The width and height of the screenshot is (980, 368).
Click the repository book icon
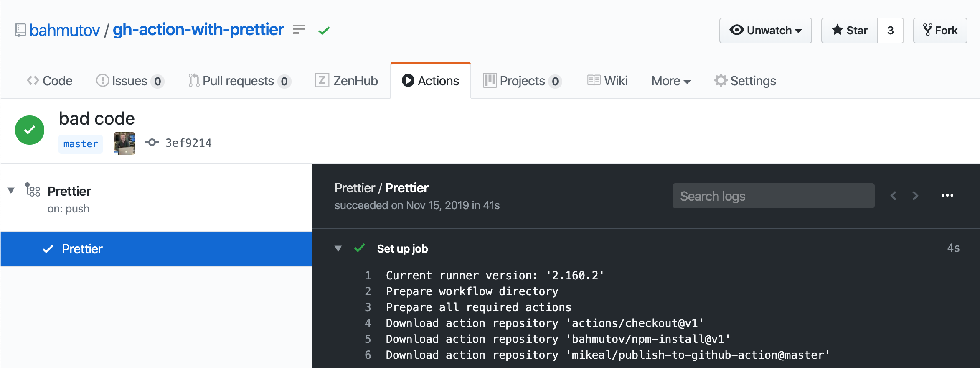coord(20,31)
